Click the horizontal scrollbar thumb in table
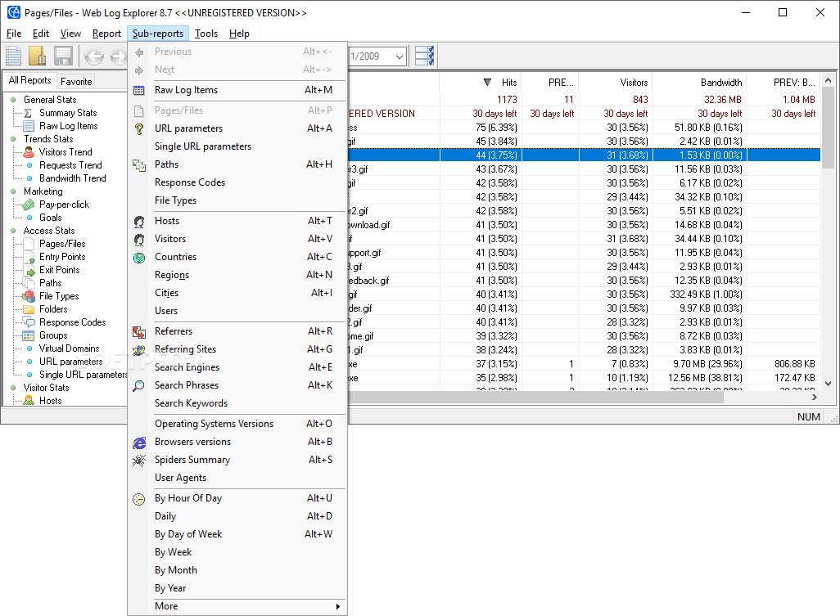The height and width of the screenshot is (616, 840). tap(535, 397)
